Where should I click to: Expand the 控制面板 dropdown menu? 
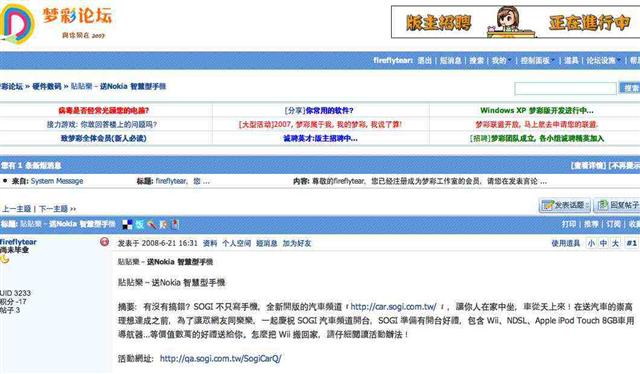tap(537, 60)
